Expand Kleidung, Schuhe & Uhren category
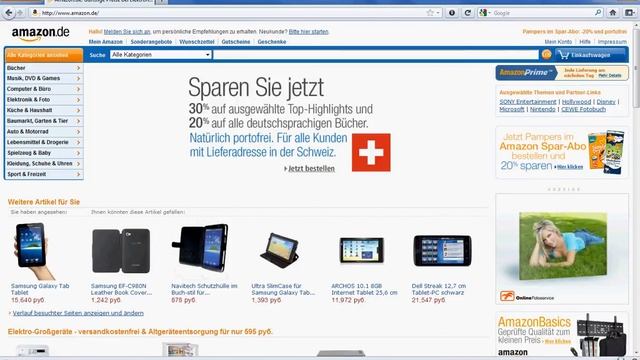The height and width of the screenshot is (360, 640). coord(44,163)
